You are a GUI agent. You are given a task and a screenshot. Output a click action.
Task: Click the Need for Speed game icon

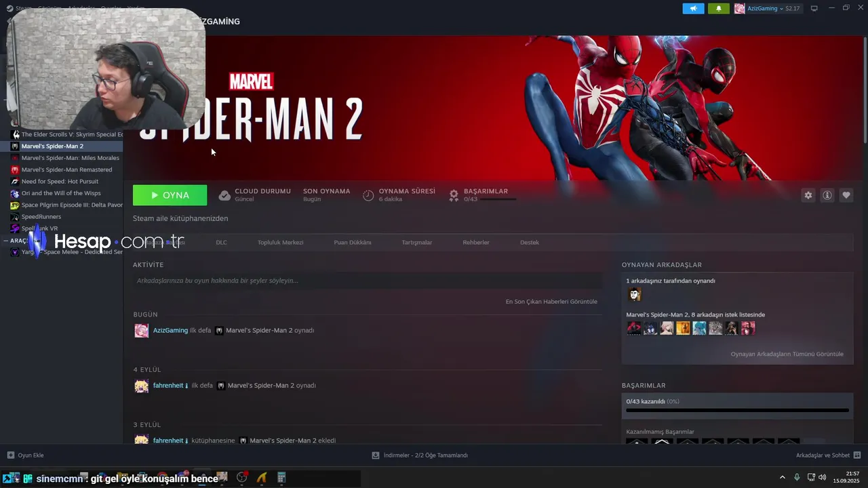tap(15, 182)
